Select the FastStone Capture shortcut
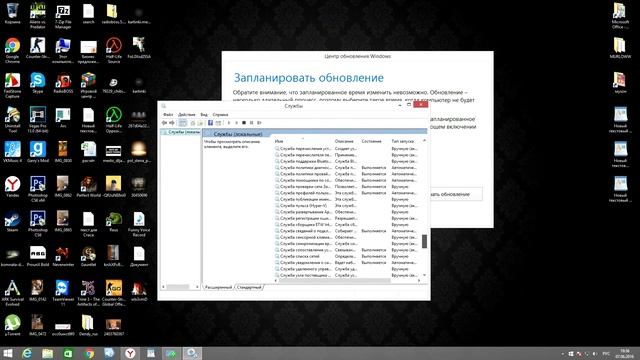The height and width of the screenshot is (360, 640). 13,85
